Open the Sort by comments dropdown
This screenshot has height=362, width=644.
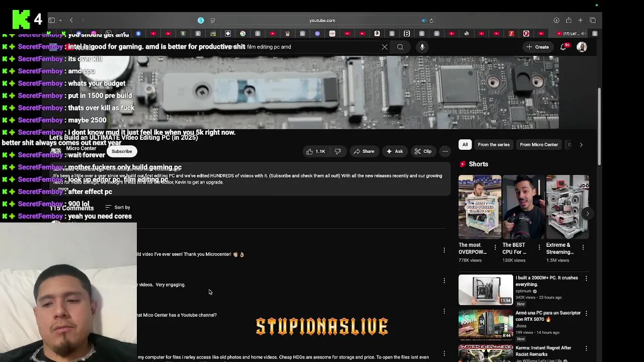pos(118,207)
